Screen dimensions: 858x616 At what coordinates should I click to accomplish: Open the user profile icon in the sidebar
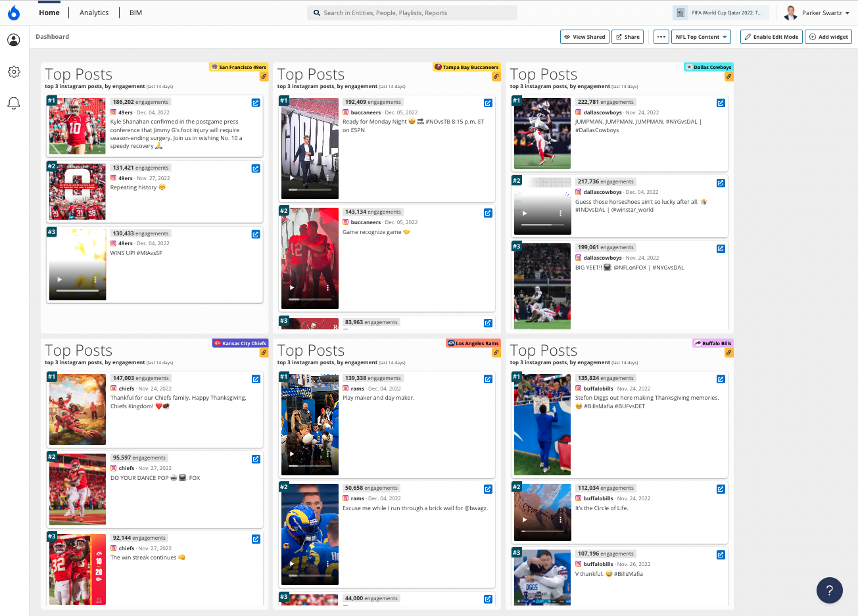coord(14,40)
